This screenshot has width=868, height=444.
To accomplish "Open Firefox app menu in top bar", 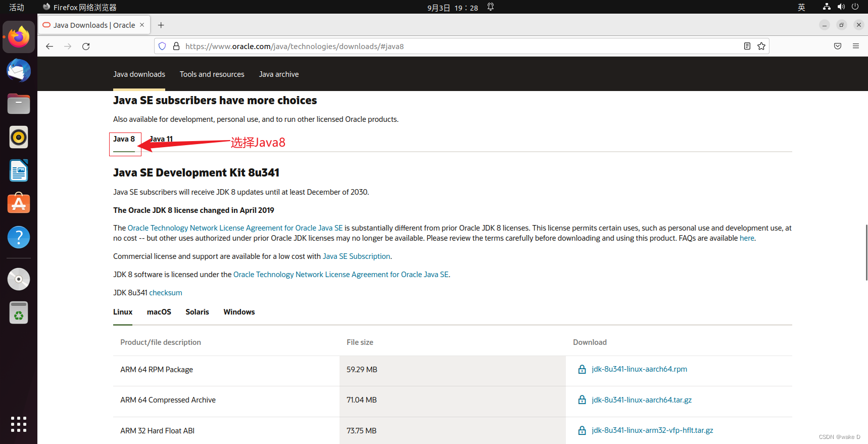I will tap(79, 7).
